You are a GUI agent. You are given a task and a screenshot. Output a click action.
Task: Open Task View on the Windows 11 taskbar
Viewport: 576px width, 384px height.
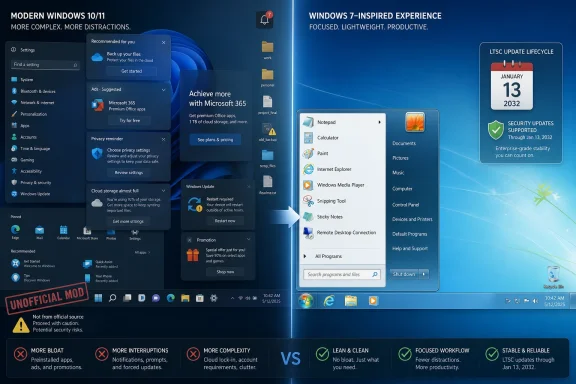tap(127, 298)
